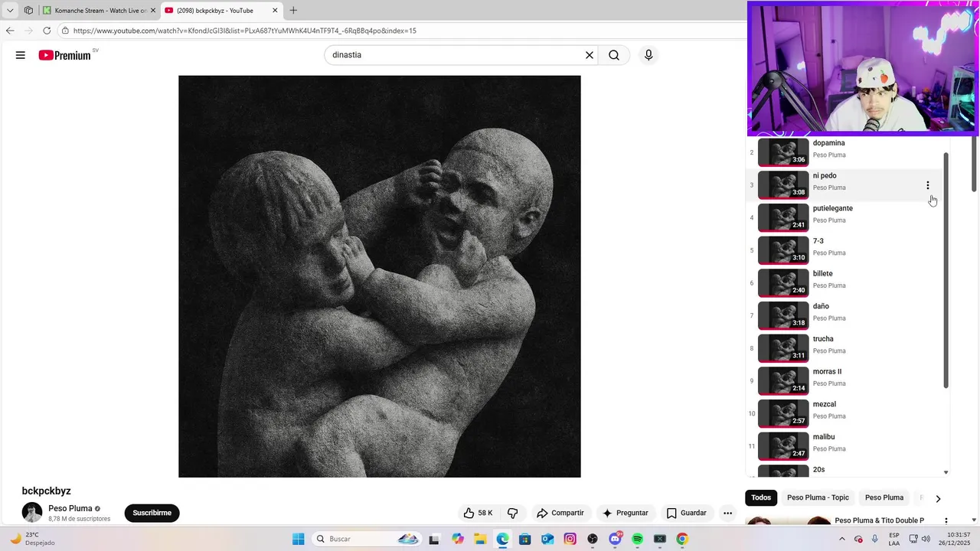Open Peso Pluma channel avatar
The image size is (980, 551).
point(32,513)
